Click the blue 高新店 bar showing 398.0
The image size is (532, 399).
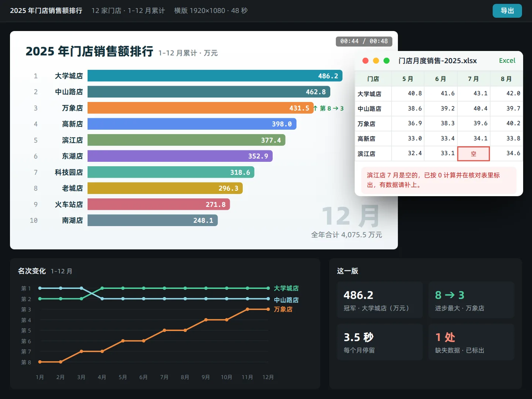tap(192, 124)
